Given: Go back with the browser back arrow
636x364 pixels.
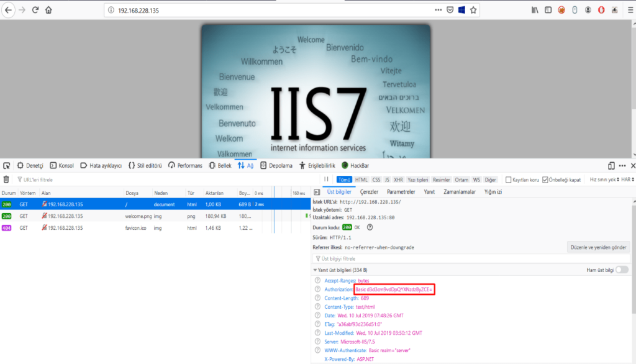Looking at the screenshot, I should pyautogui.click(x=8, y=10).
